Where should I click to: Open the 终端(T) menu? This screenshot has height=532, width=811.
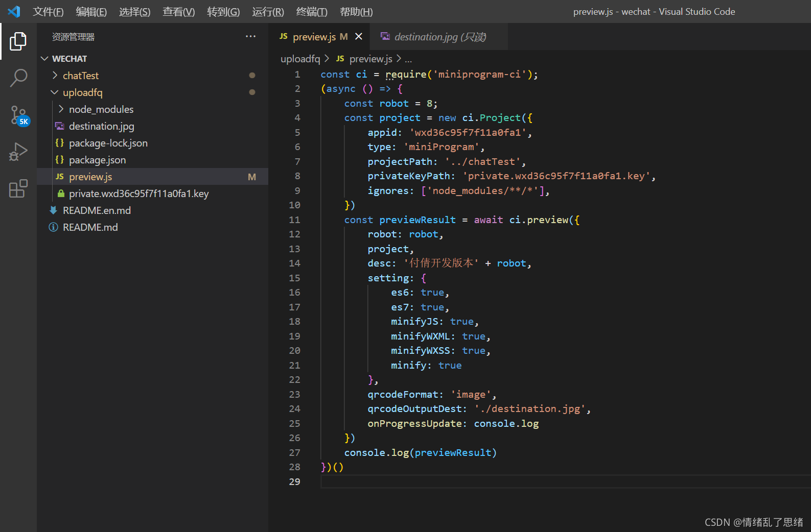[312, 11]
